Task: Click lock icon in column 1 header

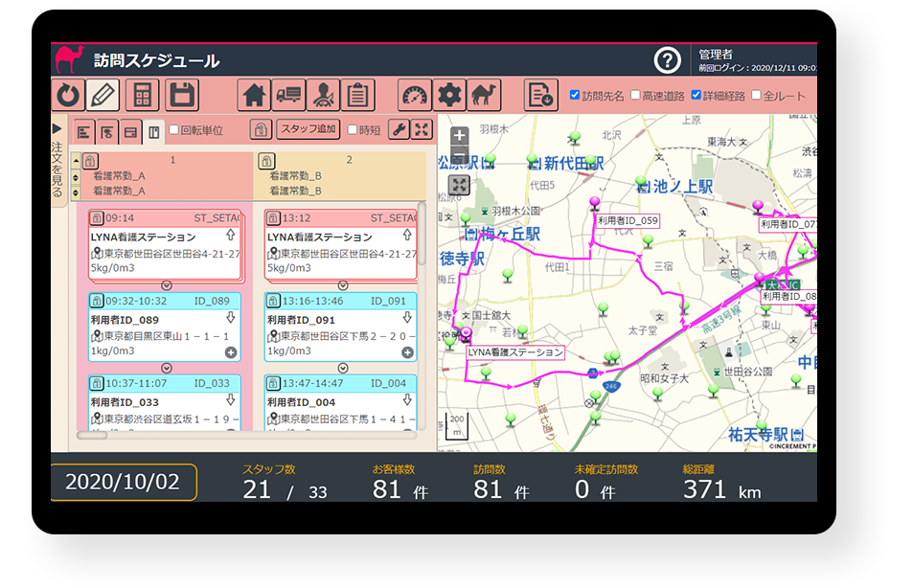Action: pyautogui.click(x=90, y=161)
